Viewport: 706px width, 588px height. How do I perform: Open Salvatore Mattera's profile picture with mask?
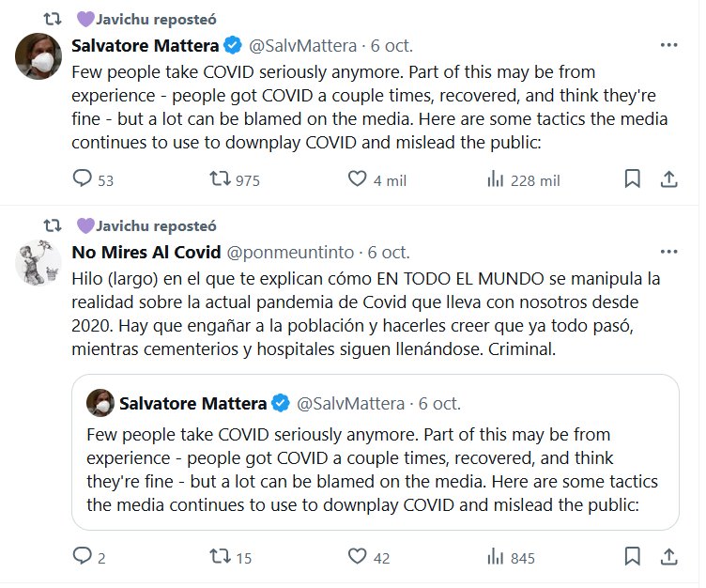click(38, 56)
